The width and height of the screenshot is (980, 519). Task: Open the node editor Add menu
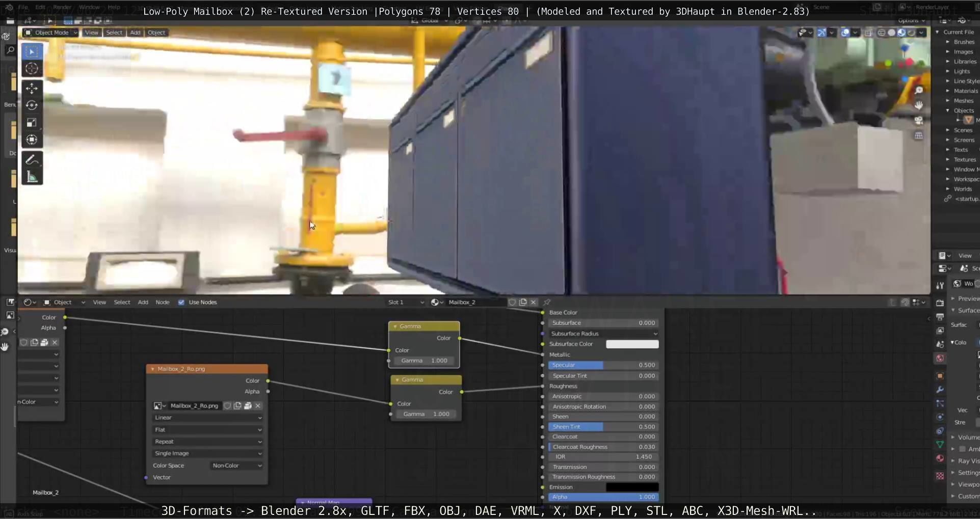(x=143, y=303)
